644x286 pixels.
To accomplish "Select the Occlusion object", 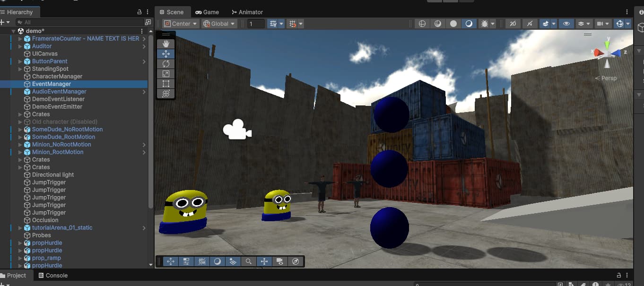I will coord(45,220).
